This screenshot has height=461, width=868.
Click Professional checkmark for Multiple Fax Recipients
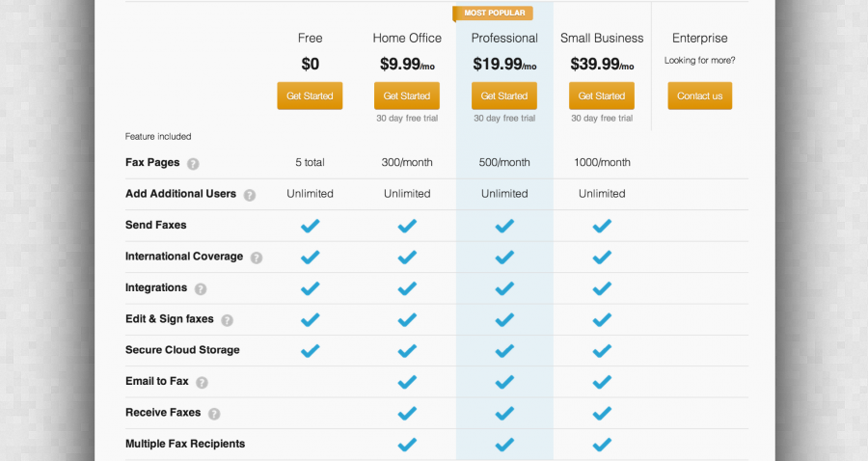(504, 445)
